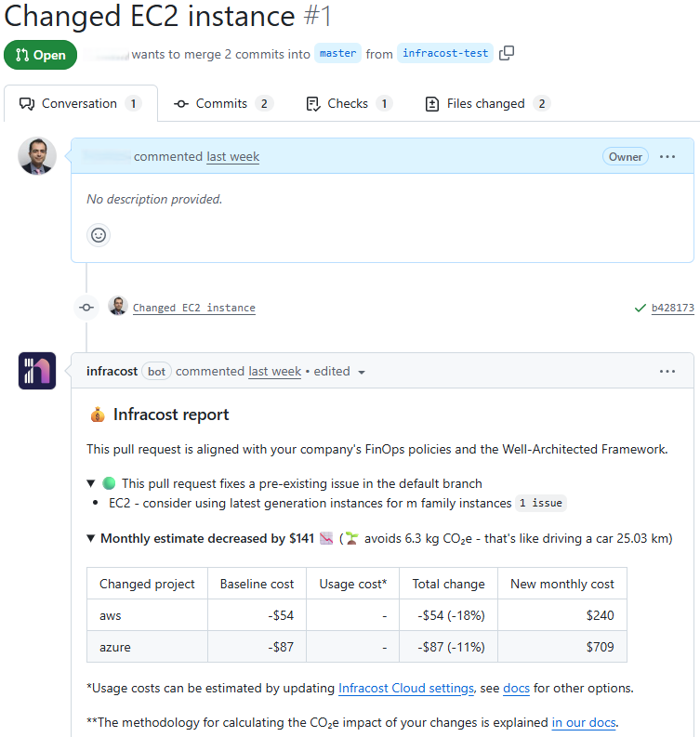The image size is (700, 737).
Task: Open the 'Changed EC2 instance' commit link
Action: pos(193,308)
